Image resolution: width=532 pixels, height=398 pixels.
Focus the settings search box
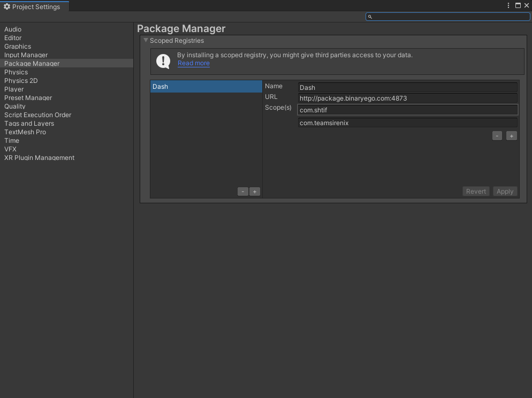pyautogui.click(x=451, y=17)
